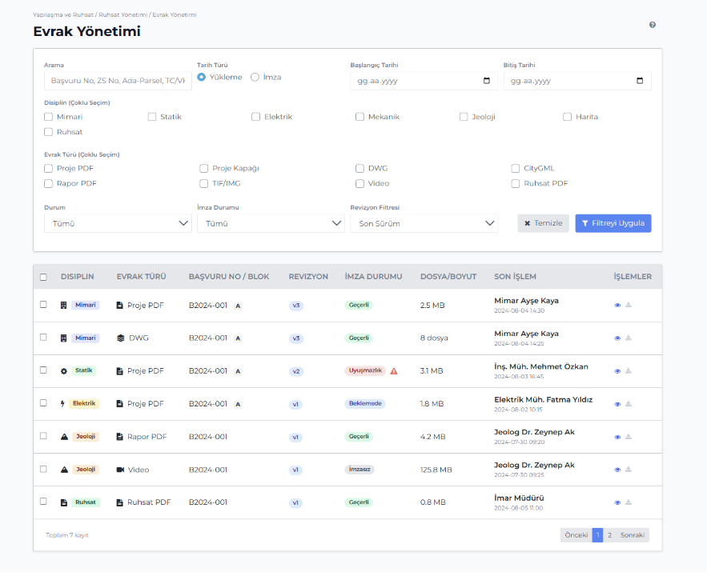707x588 pixels.
Task: Open the Durum dropdown
Action: click(118, 224)
